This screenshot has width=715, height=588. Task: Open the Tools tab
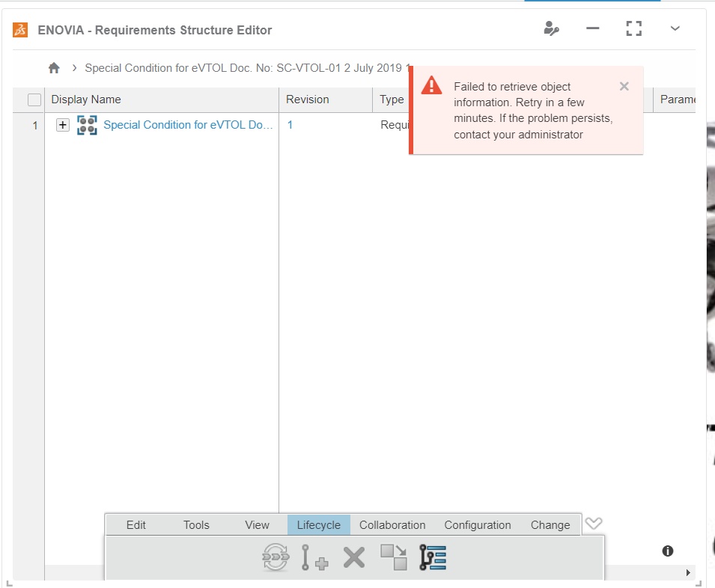[196, 524]
